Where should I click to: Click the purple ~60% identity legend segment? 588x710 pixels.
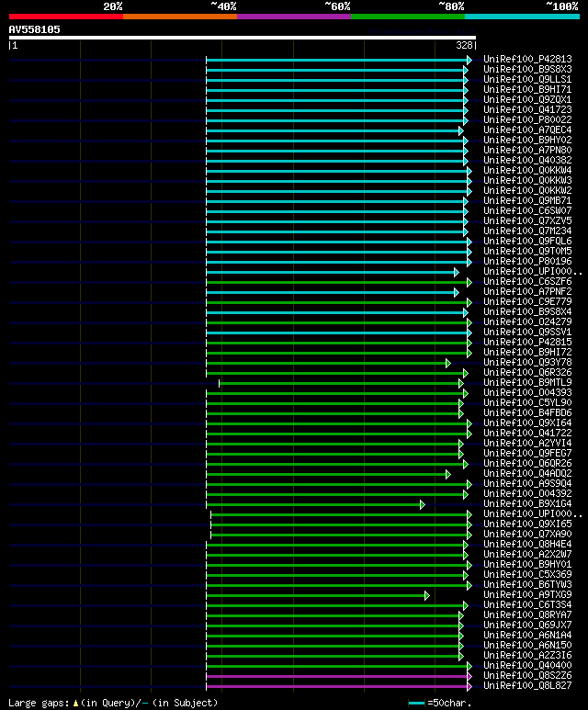294,17
